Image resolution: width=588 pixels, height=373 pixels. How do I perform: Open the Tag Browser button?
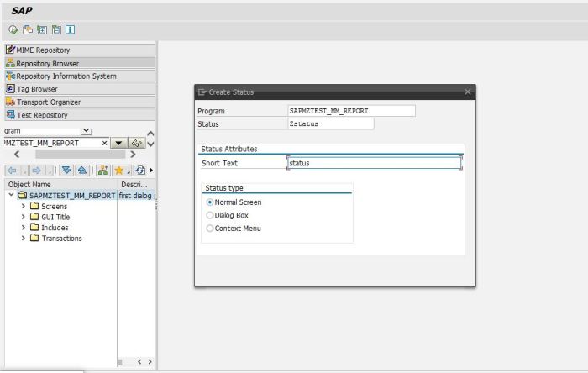click(x=78, y=88)
